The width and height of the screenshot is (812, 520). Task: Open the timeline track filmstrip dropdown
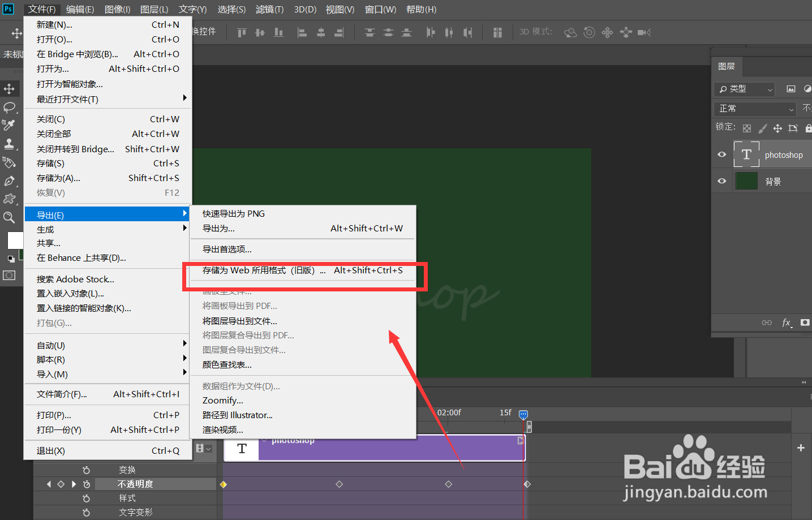(x=204, y=448)
